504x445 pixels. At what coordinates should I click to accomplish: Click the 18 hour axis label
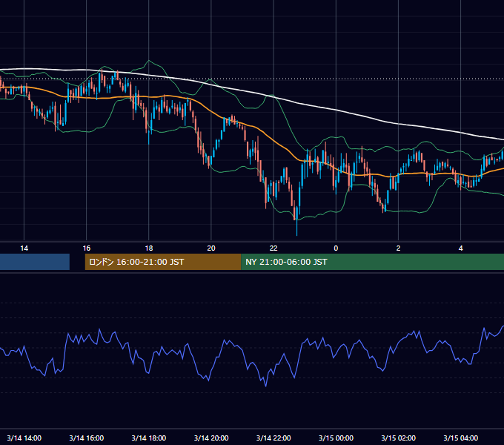tap(149, 248)
